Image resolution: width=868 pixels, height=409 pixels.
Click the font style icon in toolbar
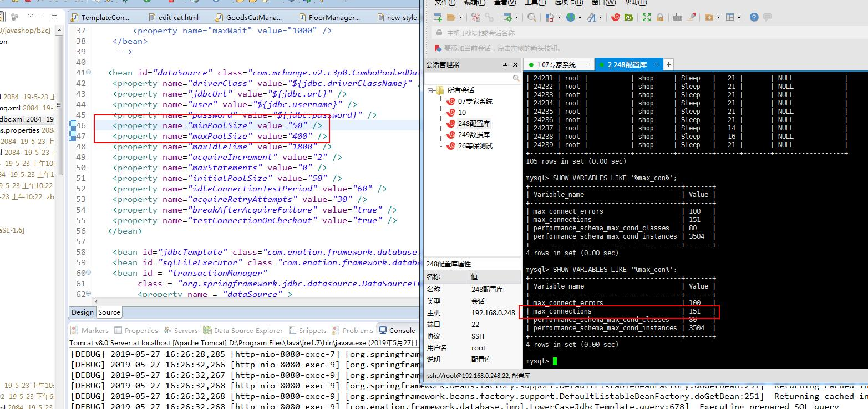(591, 17)
